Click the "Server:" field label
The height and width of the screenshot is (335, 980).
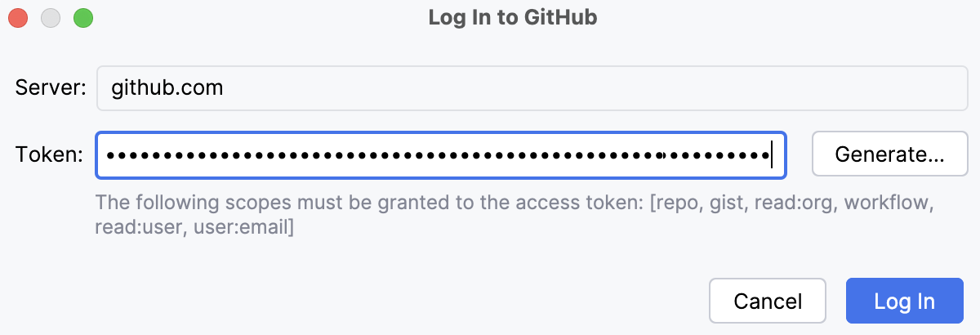click(x=51, y=87)
